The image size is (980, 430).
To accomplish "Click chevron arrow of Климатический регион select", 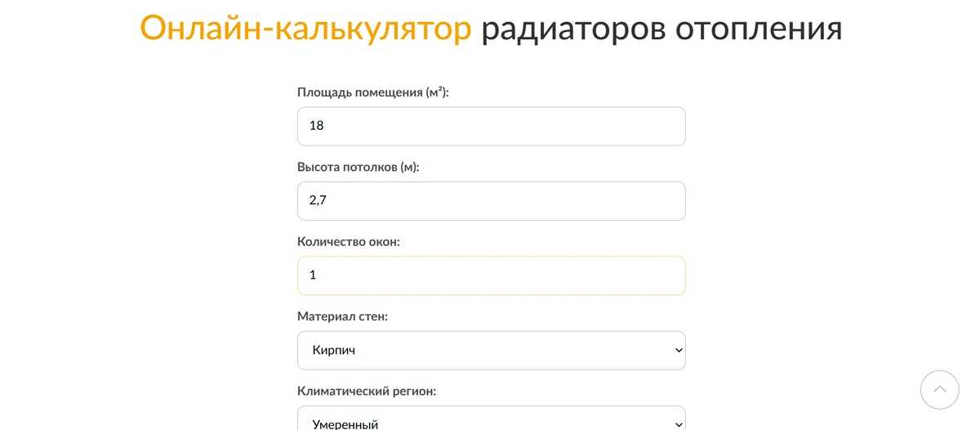I will click(x=678, y=423).
